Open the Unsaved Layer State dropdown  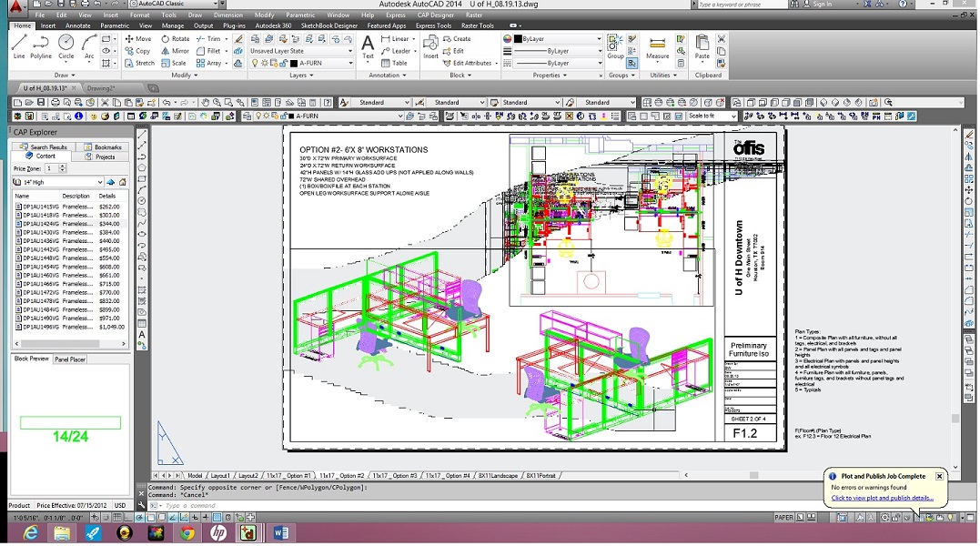click(x=301, y=51)
